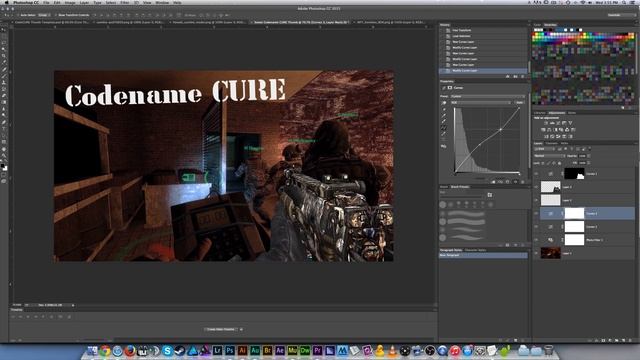Select the Layer 1 thumbnail

pyautogui.click(x=551, y=253)
